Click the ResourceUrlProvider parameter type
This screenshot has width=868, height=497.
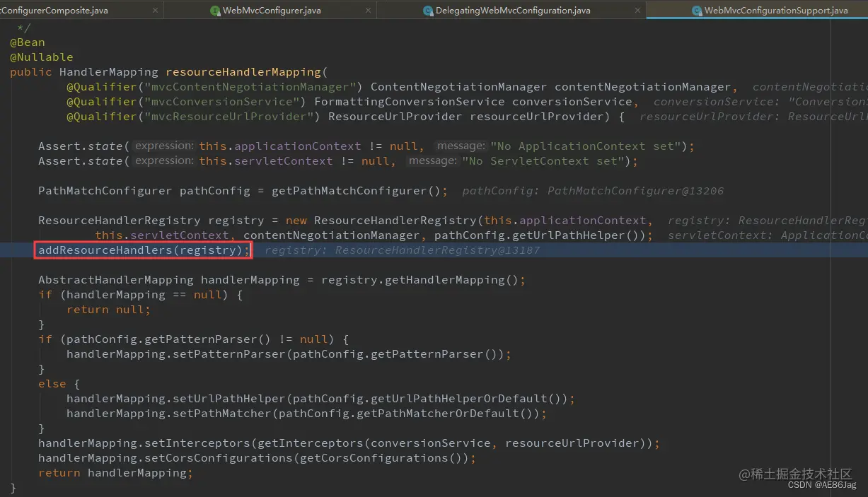tap(395, 117)
